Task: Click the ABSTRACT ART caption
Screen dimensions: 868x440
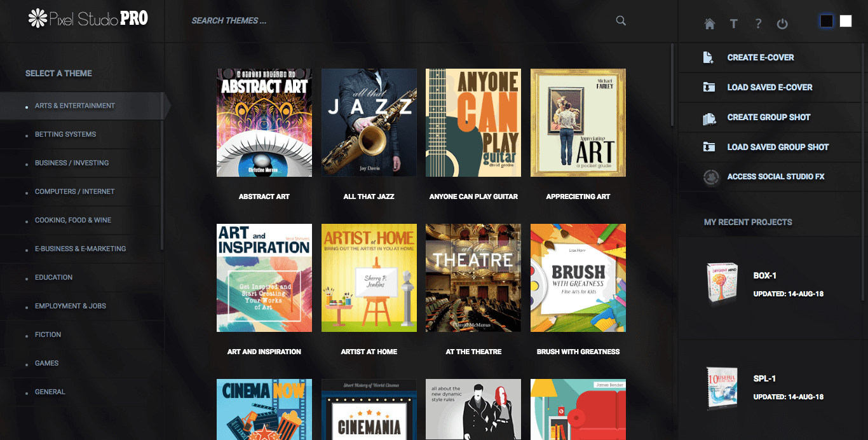Action: coord(264,196)
